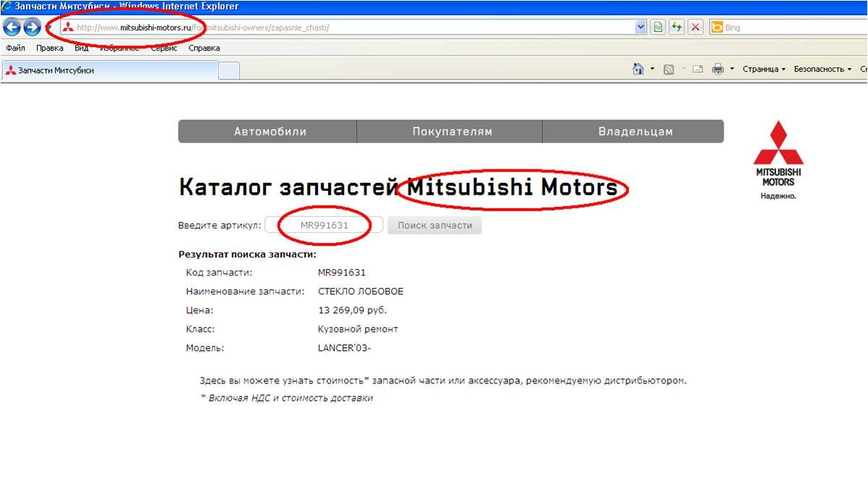This screenshot has height=502, width=868.
Task: Open the Владельцам navigation section
Action: (x=635, y=132)
